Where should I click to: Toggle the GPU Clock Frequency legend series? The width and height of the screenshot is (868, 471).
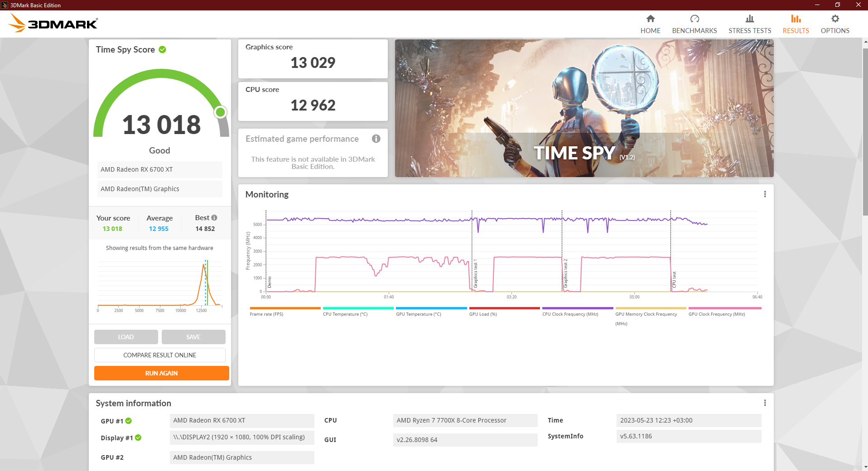coord(725,312)
